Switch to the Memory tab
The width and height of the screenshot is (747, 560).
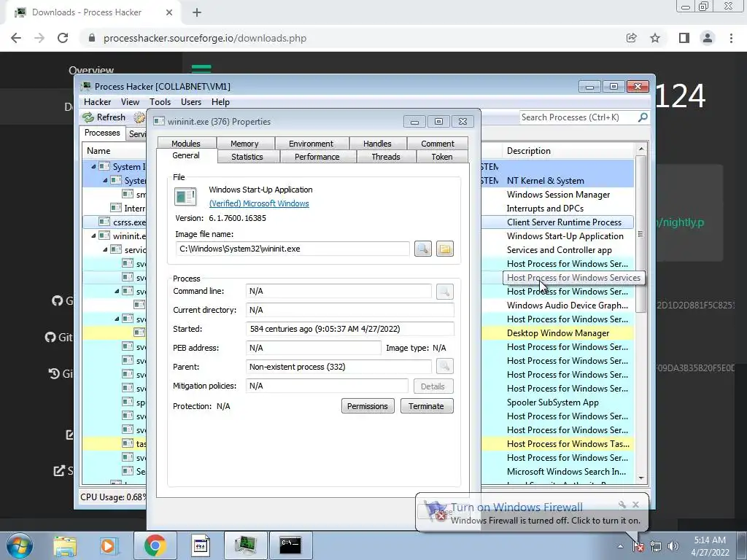point(244,144)
